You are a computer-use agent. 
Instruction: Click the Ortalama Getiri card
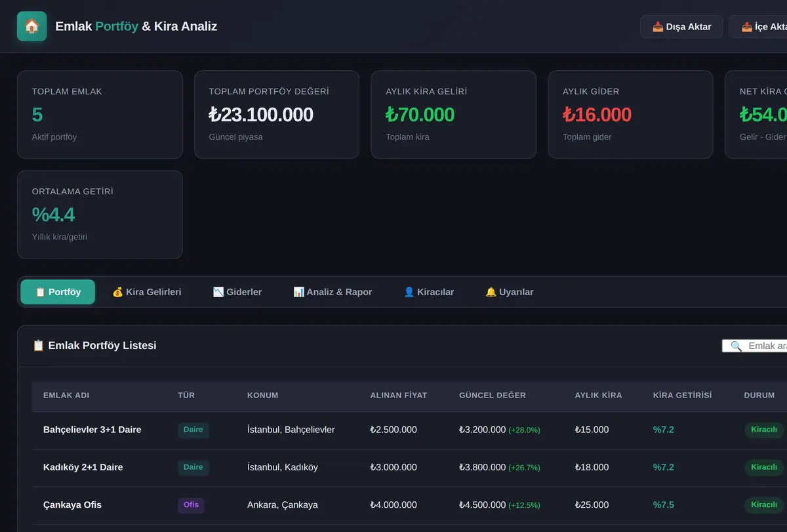click(x=100, y=215)
